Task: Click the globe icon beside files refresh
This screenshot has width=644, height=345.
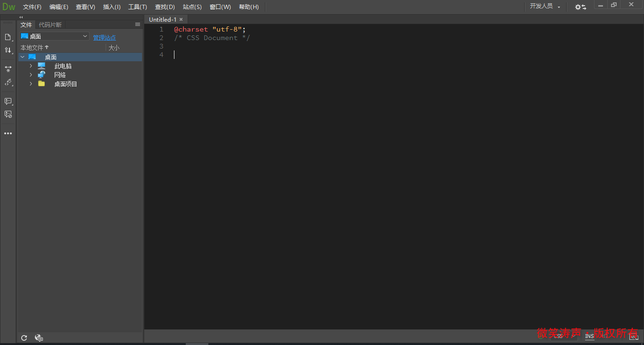Action: pos(39,338)
